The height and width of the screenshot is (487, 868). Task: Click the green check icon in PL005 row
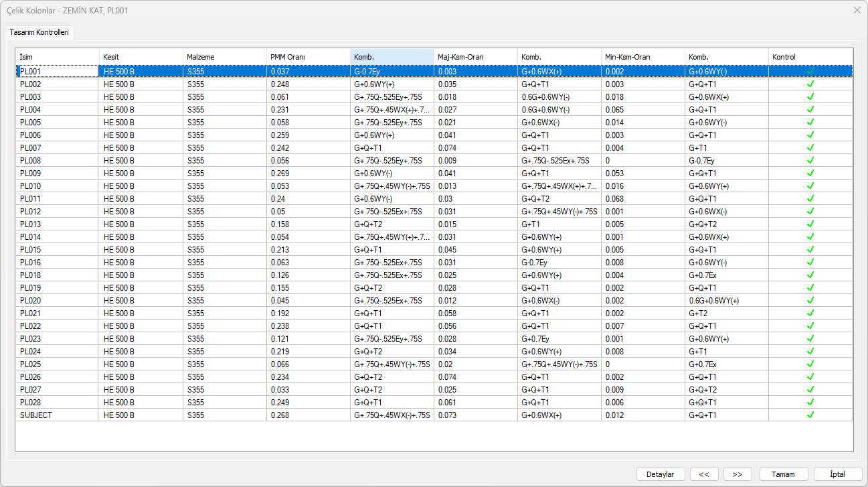[810, 122]
